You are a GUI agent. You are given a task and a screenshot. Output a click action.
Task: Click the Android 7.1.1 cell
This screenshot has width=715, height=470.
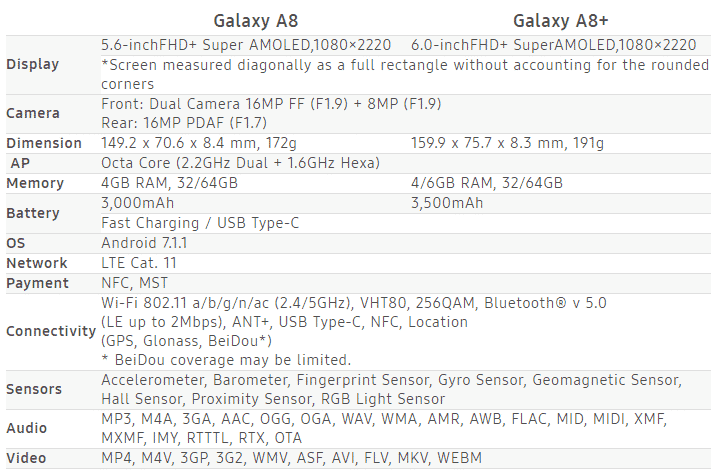[144, 243]
